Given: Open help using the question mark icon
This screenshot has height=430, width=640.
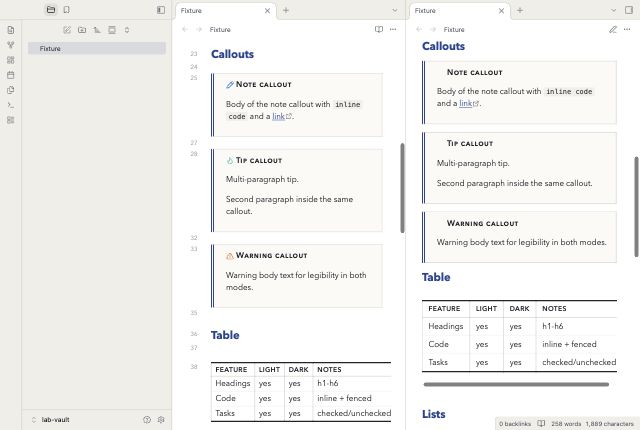Looking at the screenshot, I should pyautogui.click(x=147, y=419).
